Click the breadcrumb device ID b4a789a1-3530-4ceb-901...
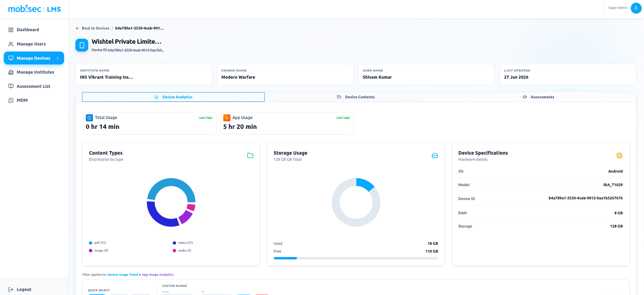Screen dimensions: 644x295 (x=139, y=28)
